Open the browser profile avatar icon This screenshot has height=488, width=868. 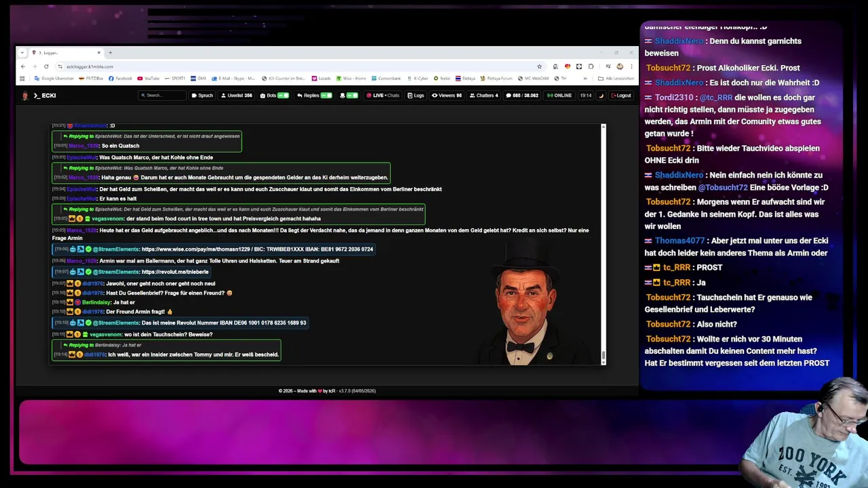[620, 66]
